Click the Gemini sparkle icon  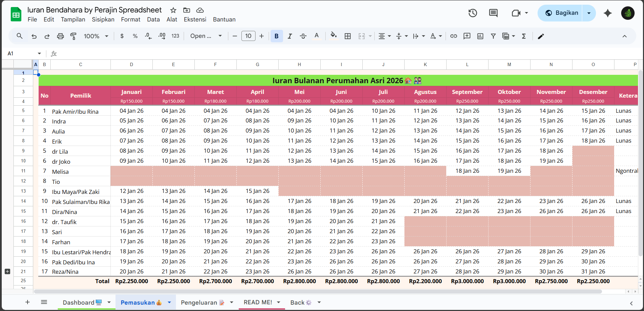pos(608,13)
